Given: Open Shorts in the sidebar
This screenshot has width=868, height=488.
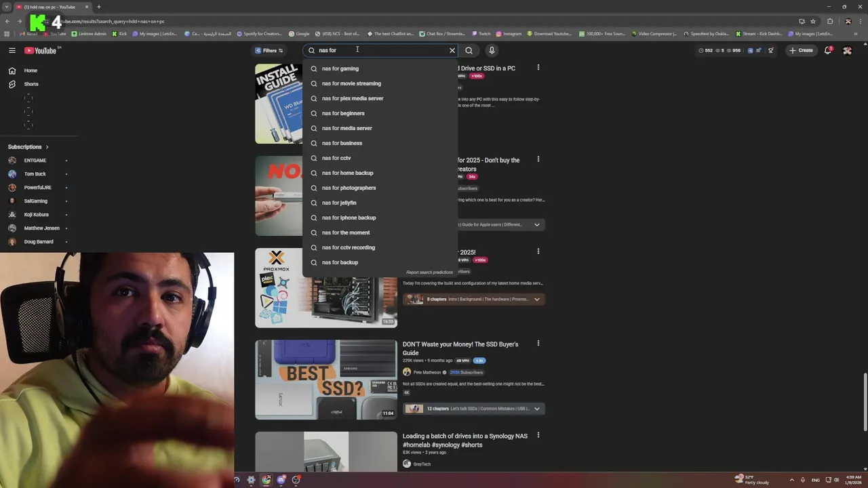Looking at the screenshot, I should pos(31,84).
